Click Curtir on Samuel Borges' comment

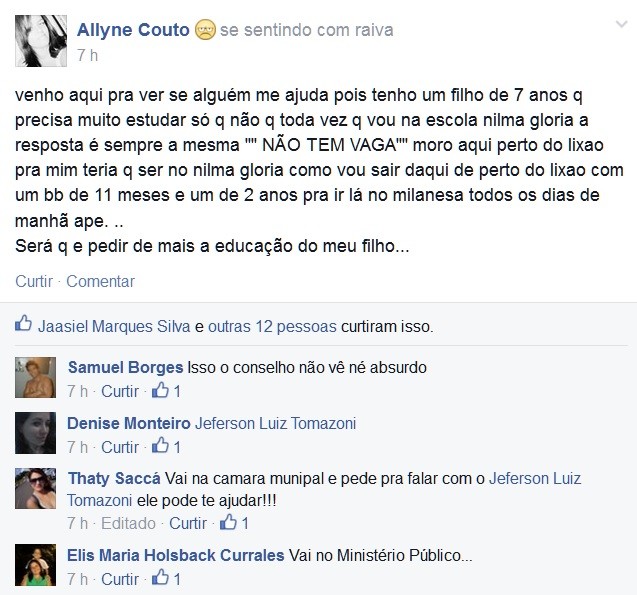click(x=120, y=391)
